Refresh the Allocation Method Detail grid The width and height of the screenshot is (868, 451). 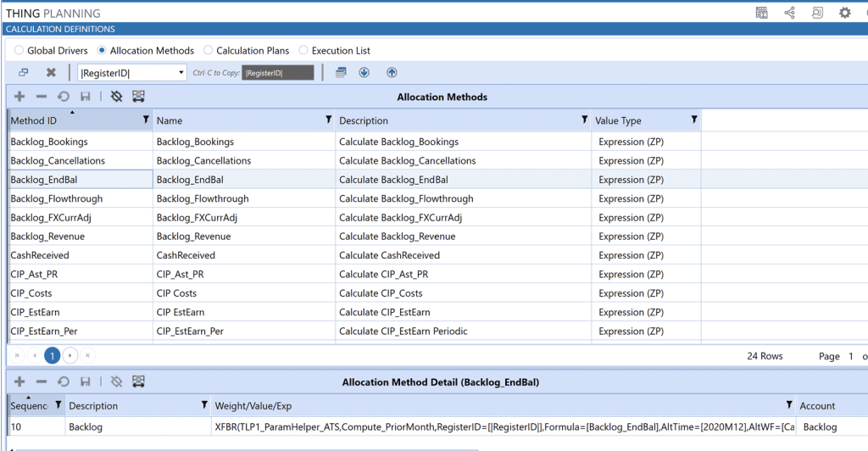[x=63, y=381]
